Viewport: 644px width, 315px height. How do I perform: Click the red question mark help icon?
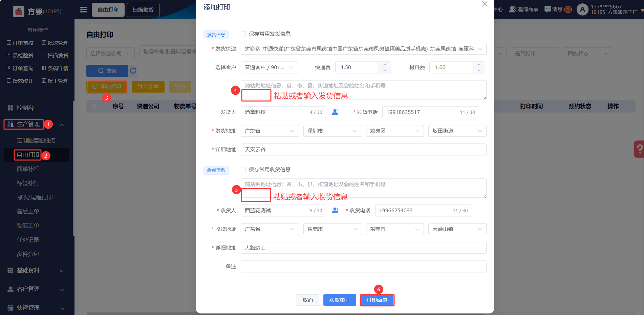(x=639, y=149)
